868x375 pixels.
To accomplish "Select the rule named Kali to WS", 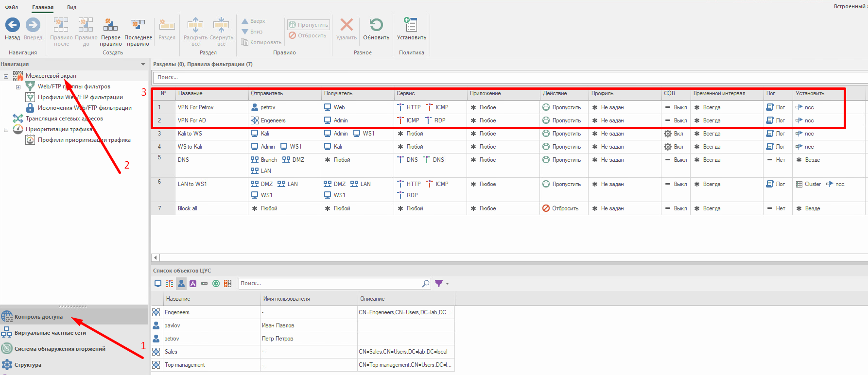I will point(190,134).
